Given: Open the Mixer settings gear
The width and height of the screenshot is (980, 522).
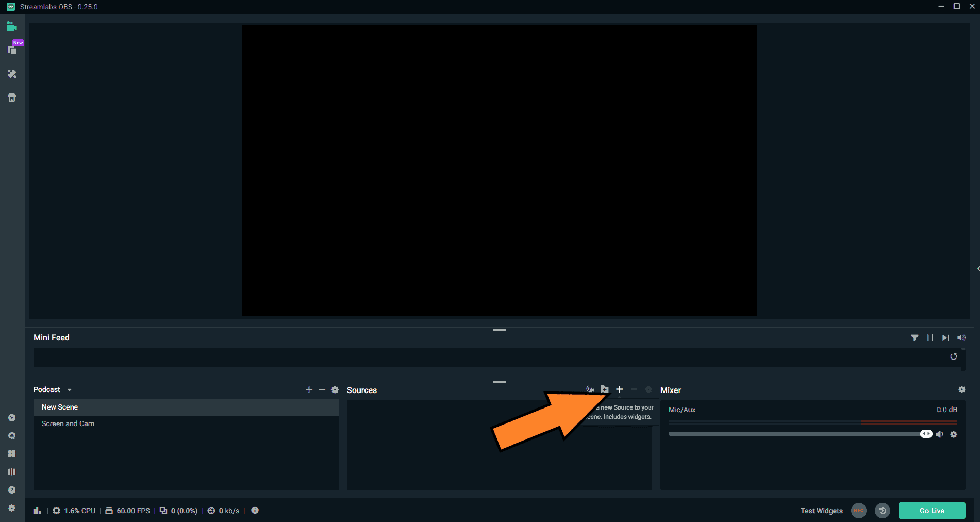Looking at the screenshot, I should 962,389.
